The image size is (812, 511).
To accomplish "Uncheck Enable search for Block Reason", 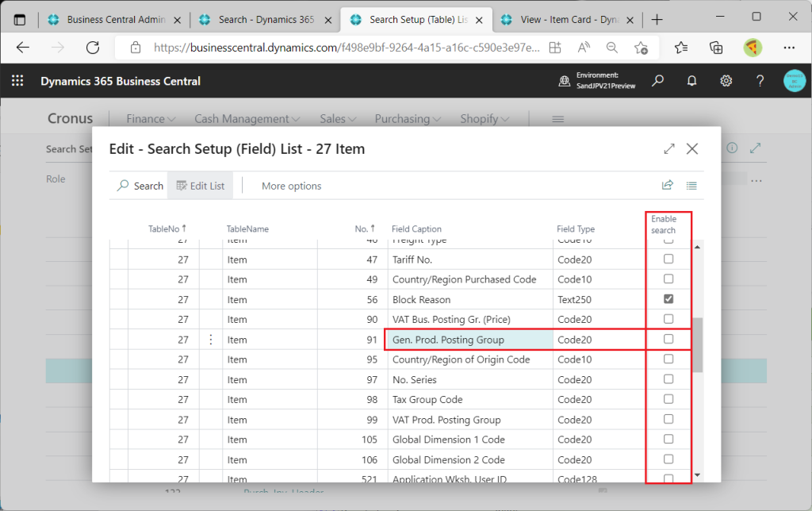I will pyautogui.click(x=668, y=299).
